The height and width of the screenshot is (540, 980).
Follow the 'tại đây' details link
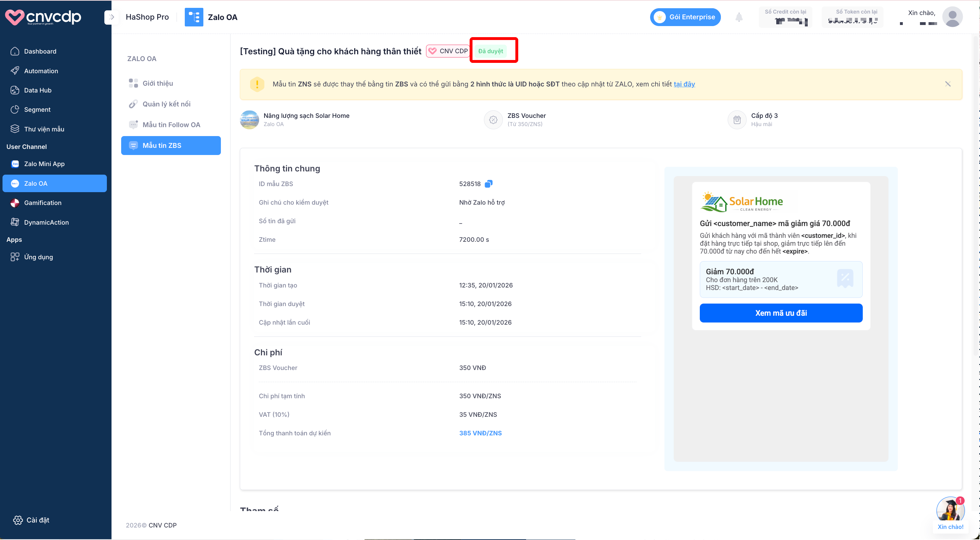(684, 84)
